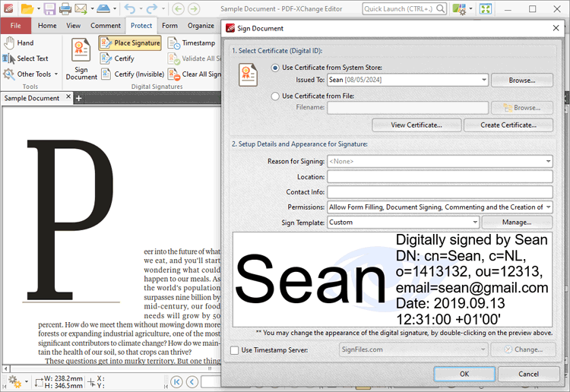Click Browse for system store certificate
Image resolution: width=570 pixels, height=392 pixels.
pyautogui.click(x=521, y=81)
